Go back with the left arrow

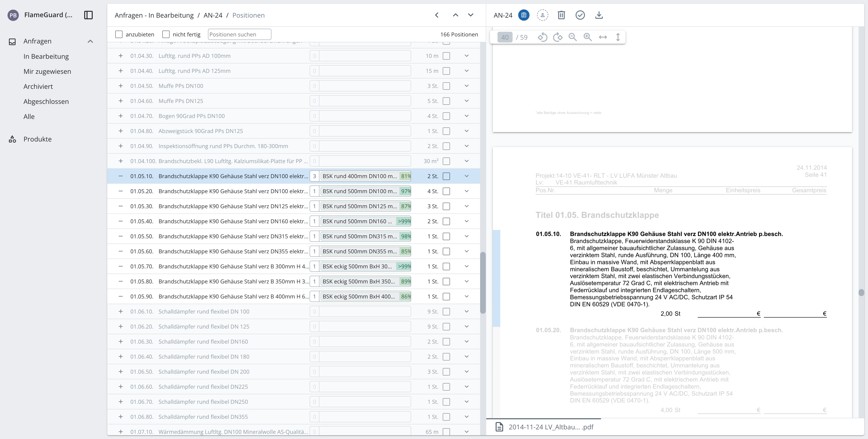(437, 15)
